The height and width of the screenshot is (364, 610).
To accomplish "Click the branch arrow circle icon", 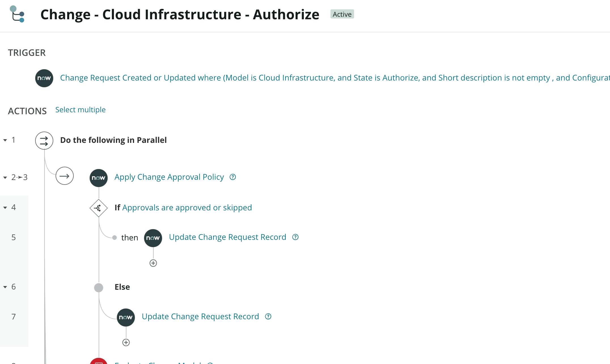I will pyautogui.click(x=65, y=176).
